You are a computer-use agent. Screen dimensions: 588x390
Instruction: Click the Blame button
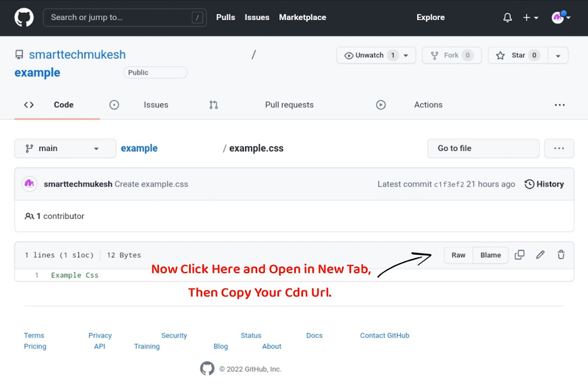(491, 255)
